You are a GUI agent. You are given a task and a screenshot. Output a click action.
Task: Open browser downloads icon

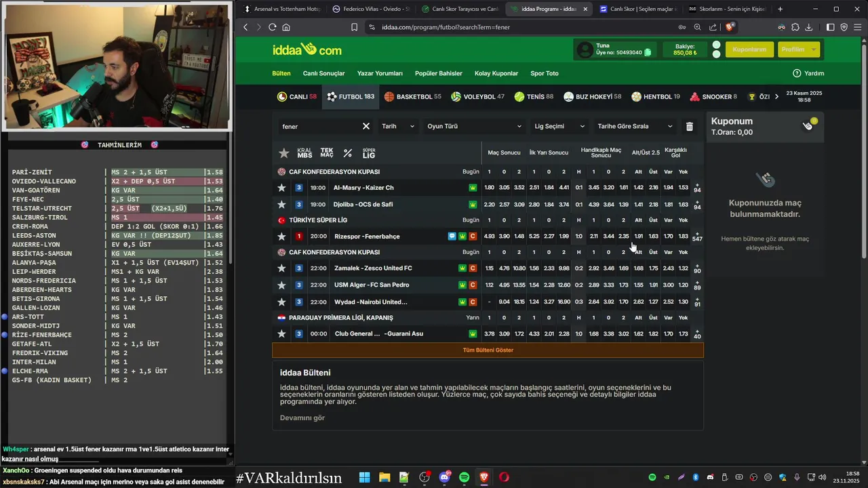click(809, 27)
